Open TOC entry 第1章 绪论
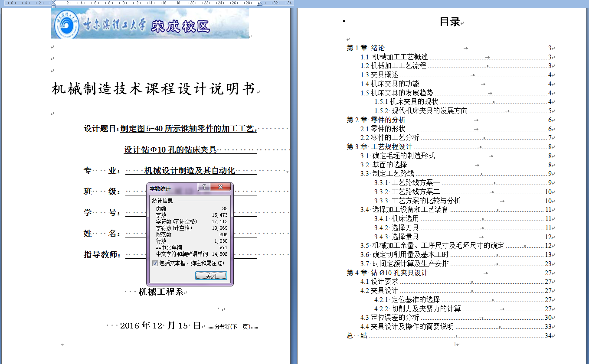589x364 pixels. [x=449, y=48]
